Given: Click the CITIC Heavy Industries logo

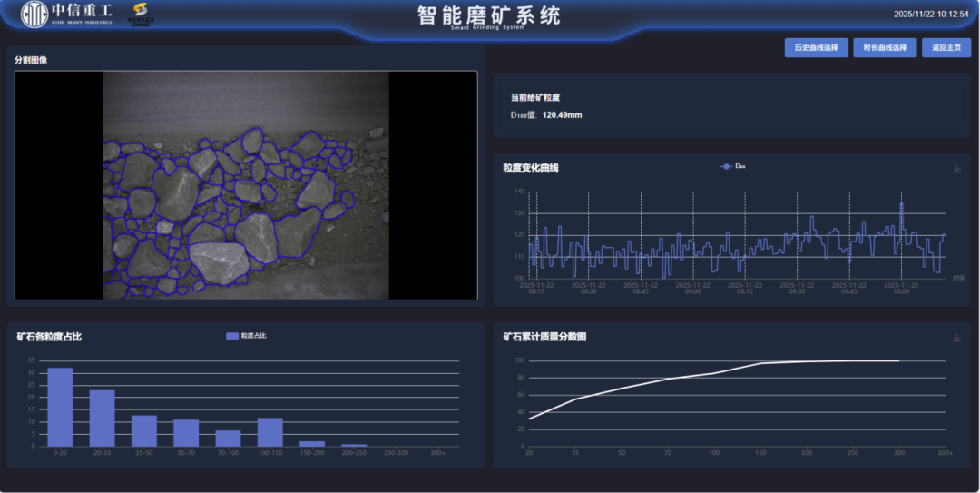Looking at the screenshot, I should pos(67,15).
